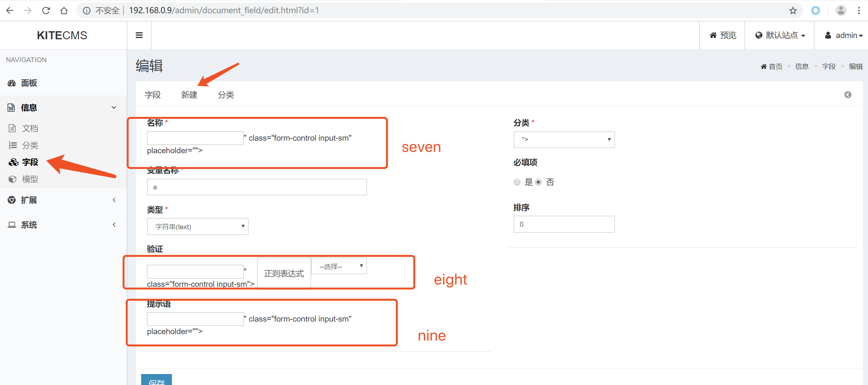Viewport: 868px width, 385px height.
Task: Bookmark page with star icon
Action: coord(793,10)
